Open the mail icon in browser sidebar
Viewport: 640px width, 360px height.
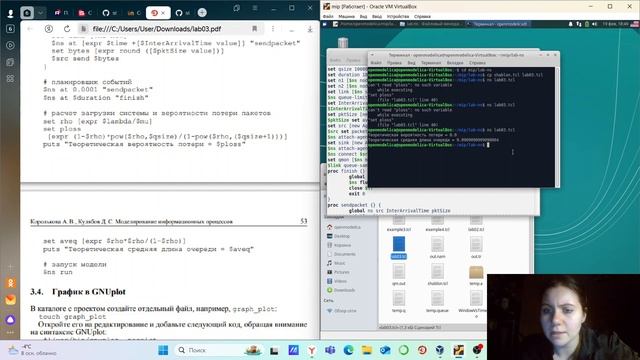point(11,300)
